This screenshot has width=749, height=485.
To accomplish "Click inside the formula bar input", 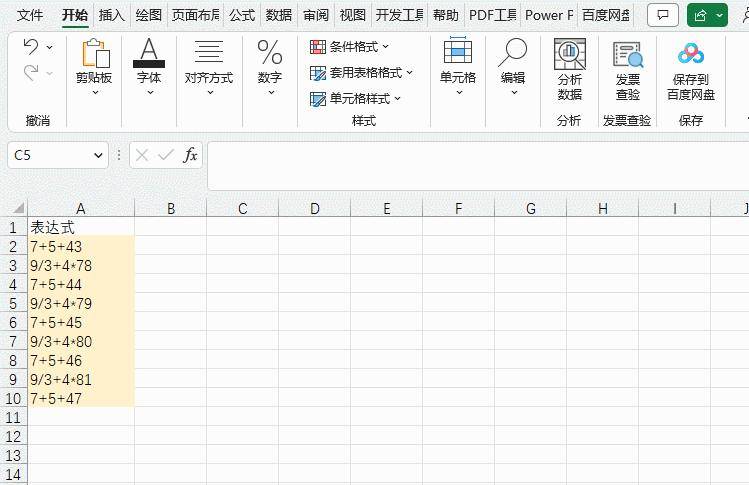I will (478, 166).
